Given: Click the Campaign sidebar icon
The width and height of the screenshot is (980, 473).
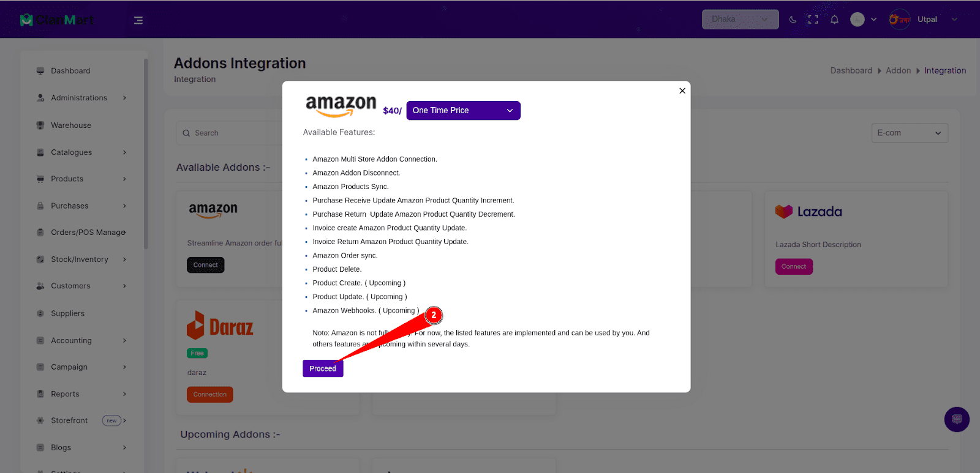Looking at the screenshot, I should point(40,367).
